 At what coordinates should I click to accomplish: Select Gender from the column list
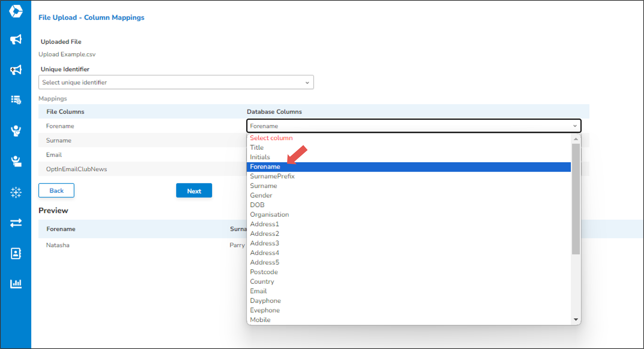click(409, 195)
